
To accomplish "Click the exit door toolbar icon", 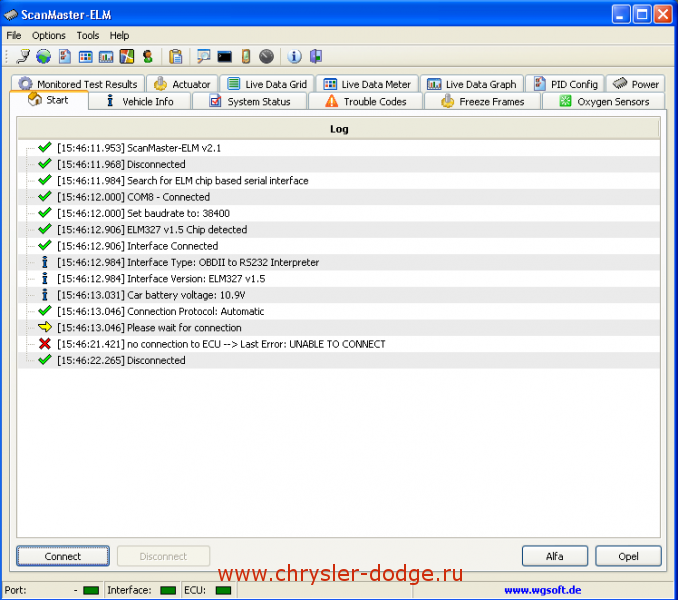I will [316, 57].
